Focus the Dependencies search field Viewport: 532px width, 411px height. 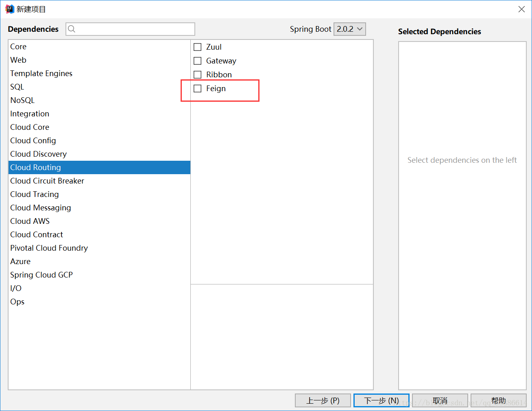tap(131, 29)
